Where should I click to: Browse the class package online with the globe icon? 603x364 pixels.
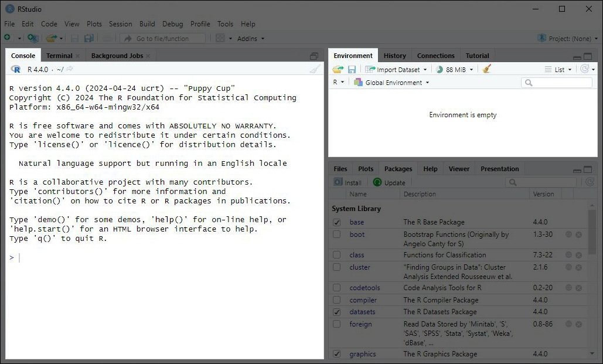(569, 255)
